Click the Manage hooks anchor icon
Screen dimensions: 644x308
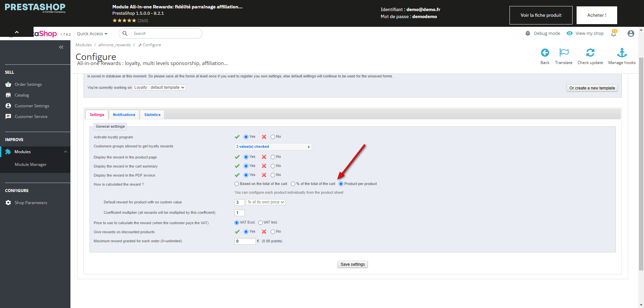click(622, 53)
